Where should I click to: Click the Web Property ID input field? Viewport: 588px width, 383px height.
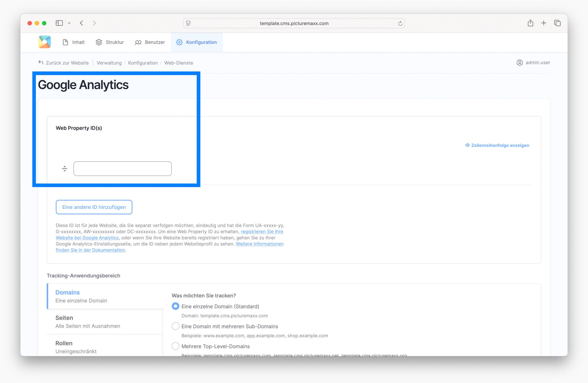pyautogui.click(x=123, y=169)
